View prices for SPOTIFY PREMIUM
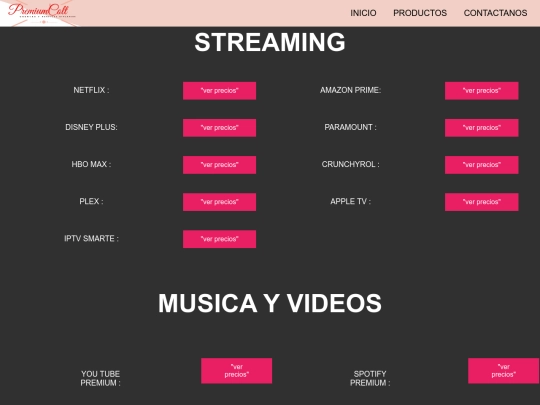This screenshot has height=405, width=540. tap(503, 371)
